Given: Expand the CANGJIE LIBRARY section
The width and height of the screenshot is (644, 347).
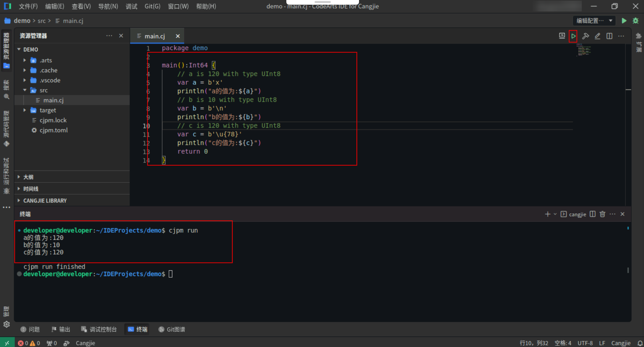Looking at the screenshot, I should pyautogui.click(x=72, y=200).
